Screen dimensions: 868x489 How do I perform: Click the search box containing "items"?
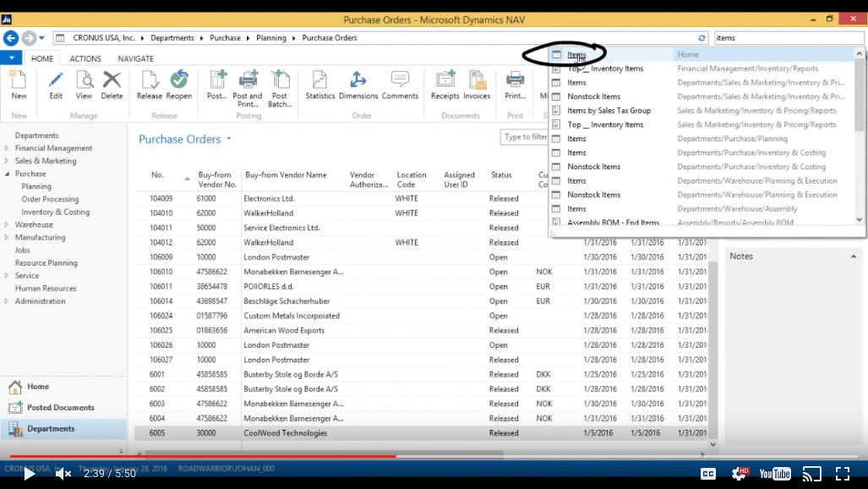point(789,38)
